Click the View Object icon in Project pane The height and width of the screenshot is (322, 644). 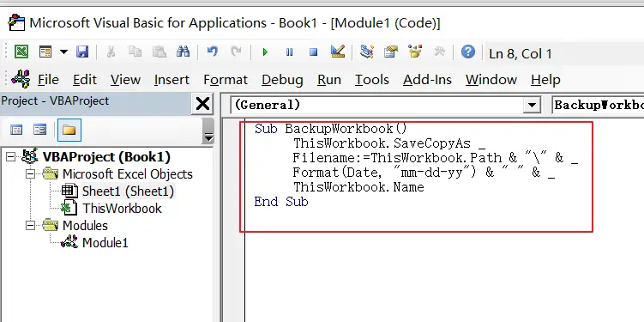pyautogui.click(x=40, y=130)
